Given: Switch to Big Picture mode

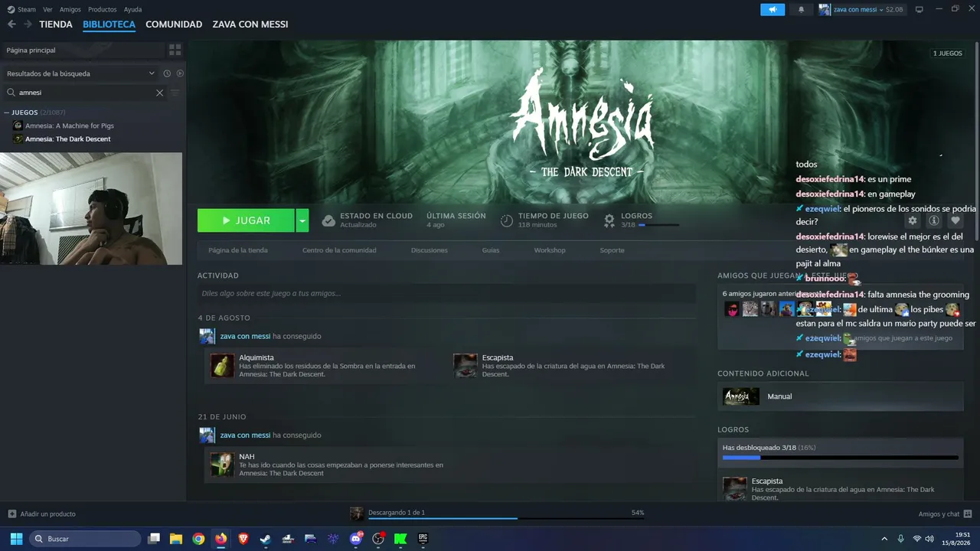Looking at the screenshot, I should [920, 9].
